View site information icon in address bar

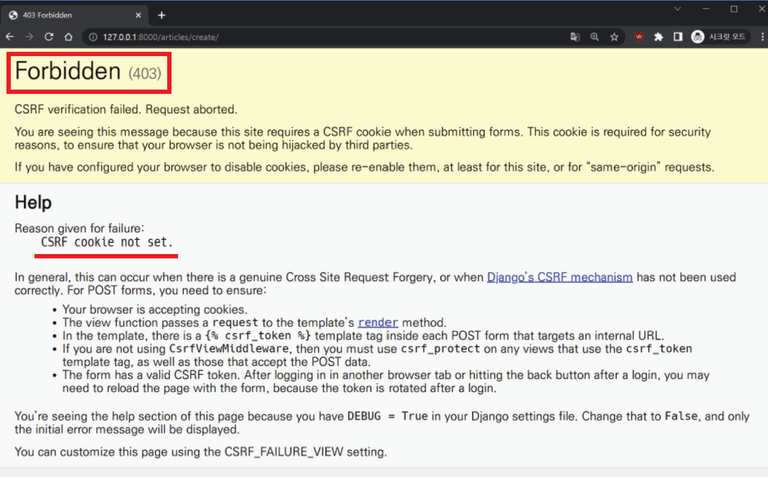click(x=93, y=37)
